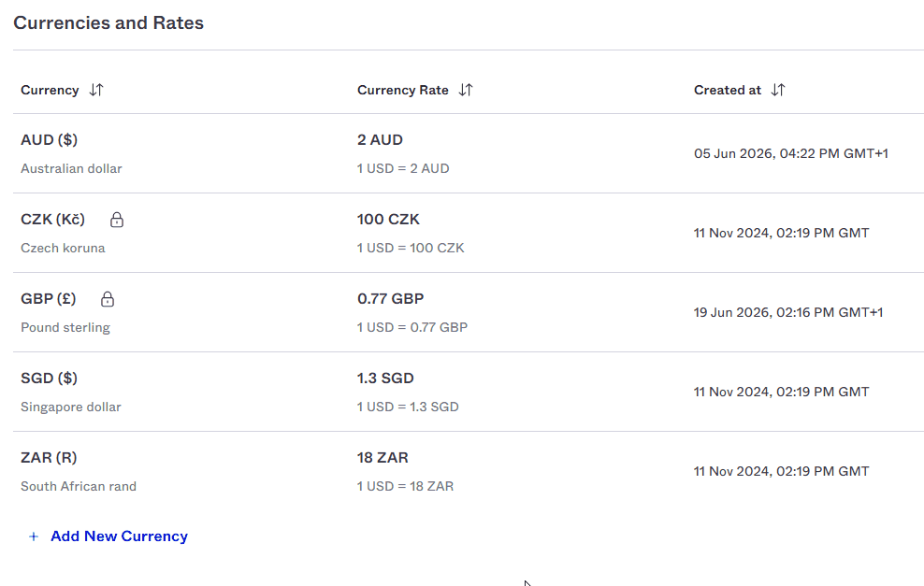Sort by Currency Rate arrows icon
This screenshot has height=586, width=924.
pos(466,90)
